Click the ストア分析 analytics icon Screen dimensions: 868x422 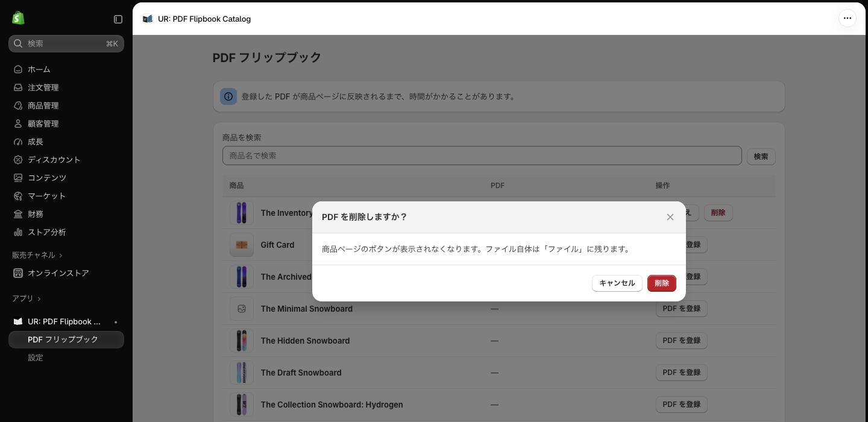tap(18, 232)
